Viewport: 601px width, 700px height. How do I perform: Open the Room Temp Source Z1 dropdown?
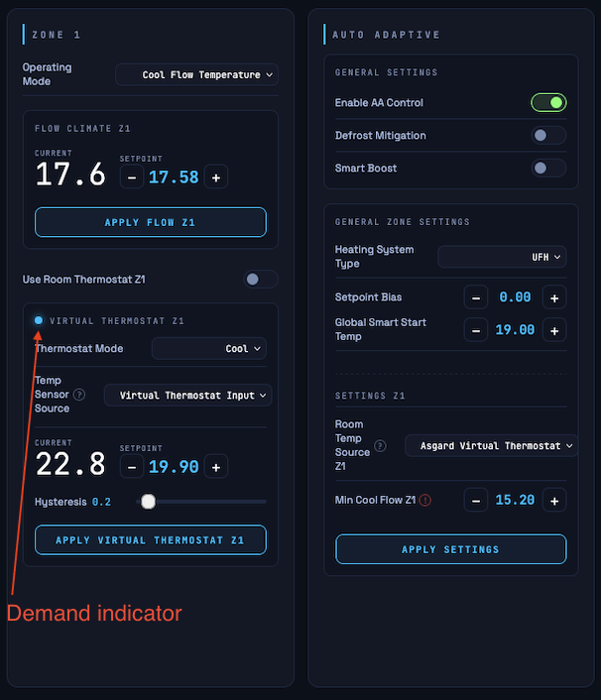(x=492, y=445)
